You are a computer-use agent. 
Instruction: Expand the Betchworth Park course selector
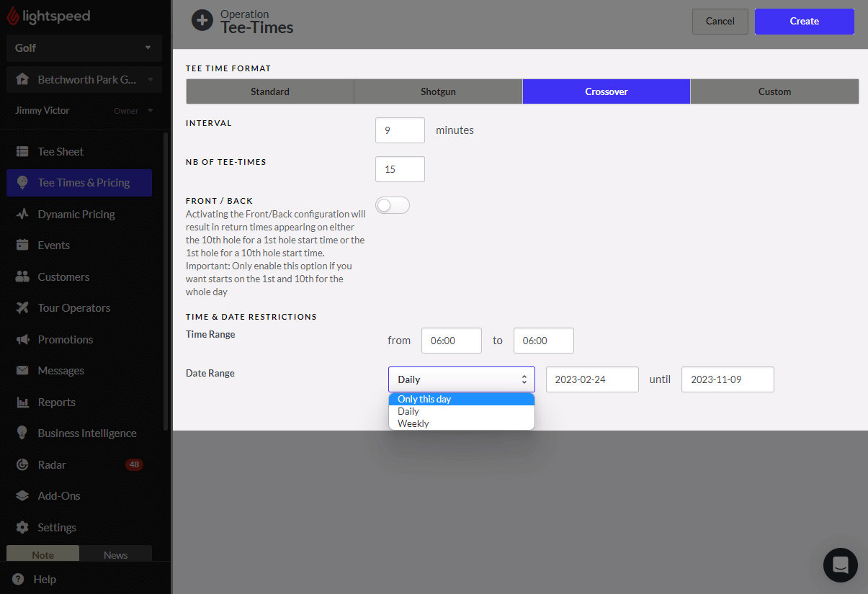(84, 79)
